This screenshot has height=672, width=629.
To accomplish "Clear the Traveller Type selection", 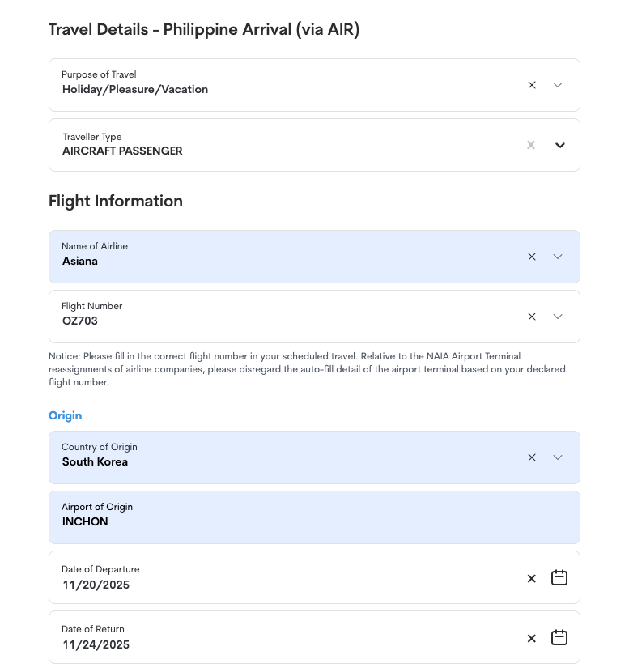I will pyautogui.click(x=531, y=145).
